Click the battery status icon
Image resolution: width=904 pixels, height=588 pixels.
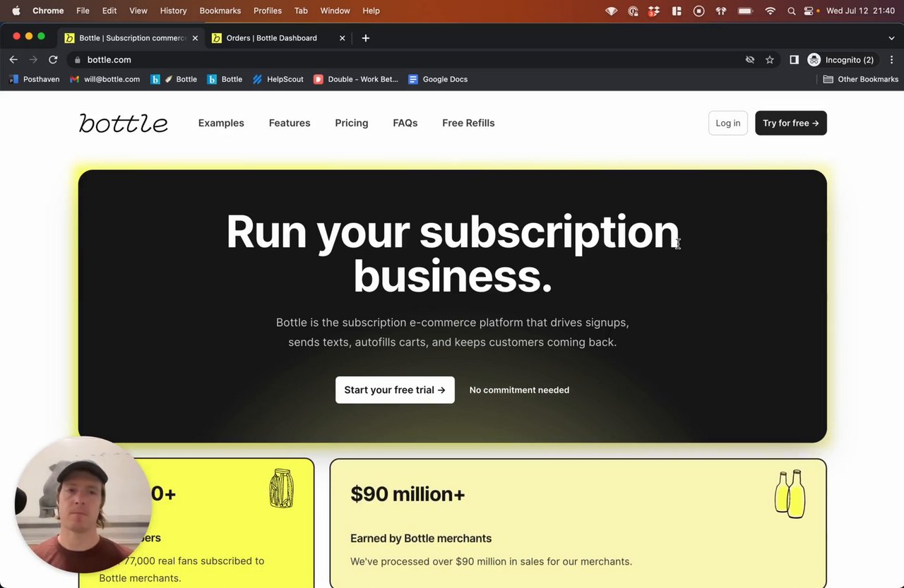[745, 11]
